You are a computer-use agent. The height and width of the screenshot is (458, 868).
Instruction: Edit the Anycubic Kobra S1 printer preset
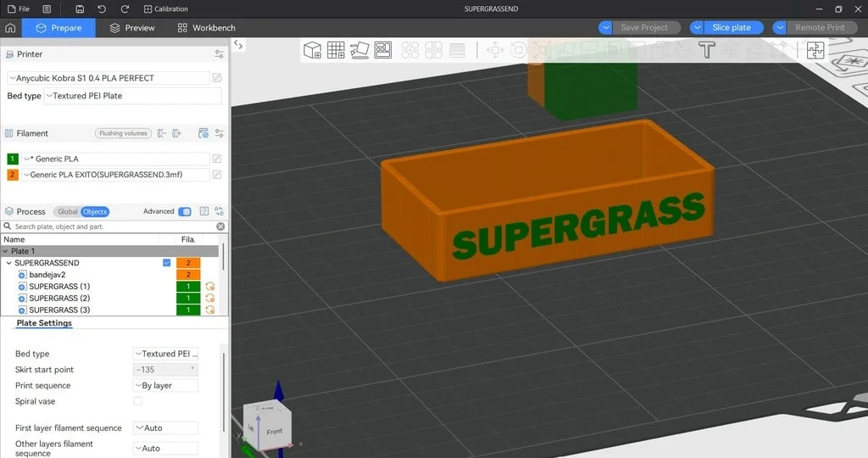pos(217,78)
